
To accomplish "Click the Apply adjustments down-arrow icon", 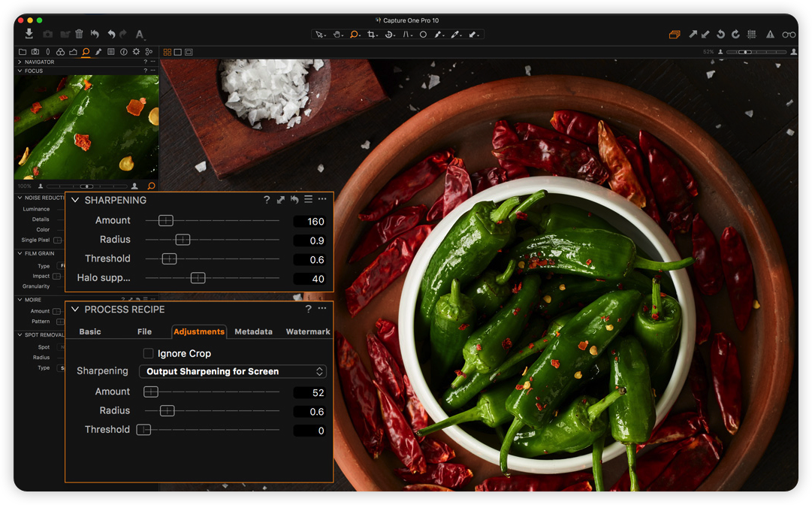I will (705, 34).
